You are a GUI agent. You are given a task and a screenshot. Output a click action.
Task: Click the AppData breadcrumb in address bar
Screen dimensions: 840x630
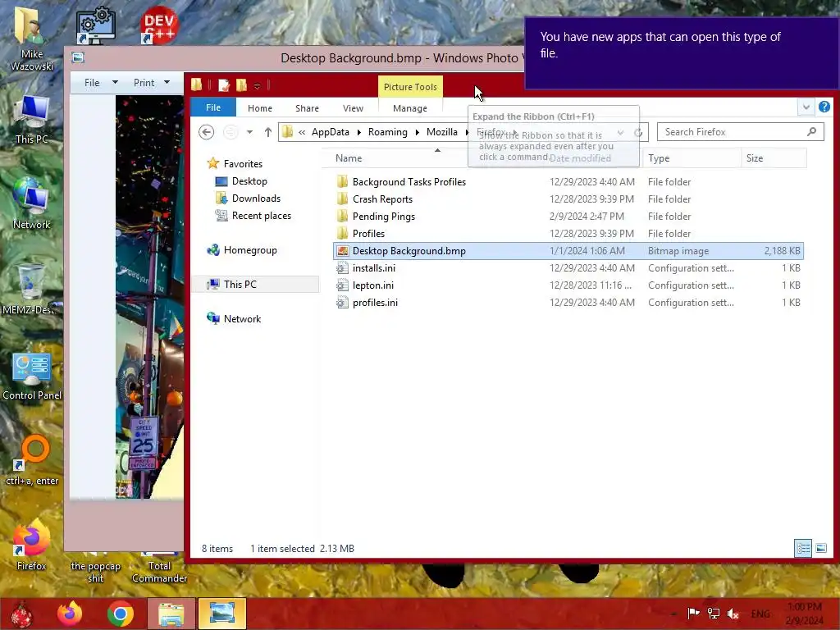(331, 132)
